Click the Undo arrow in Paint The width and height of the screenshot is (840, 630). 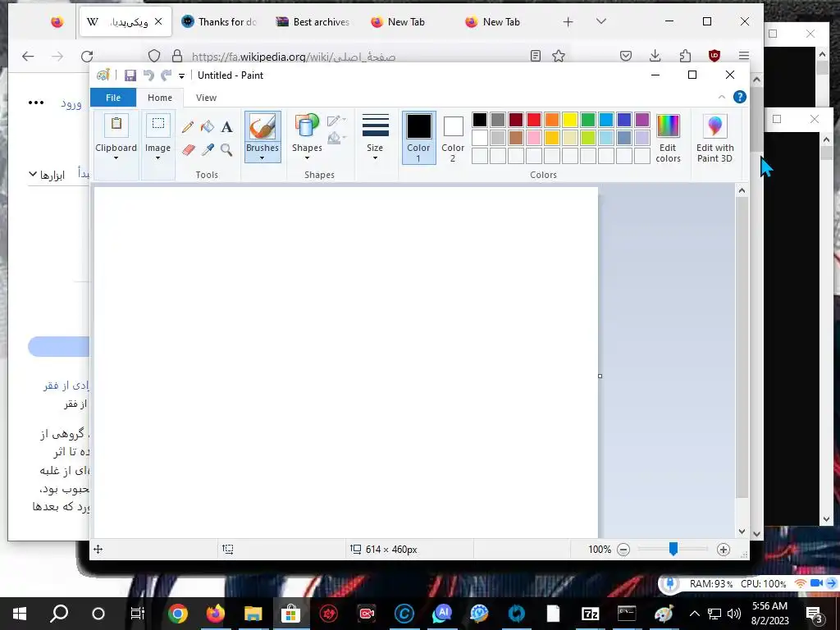coord(148,75)
